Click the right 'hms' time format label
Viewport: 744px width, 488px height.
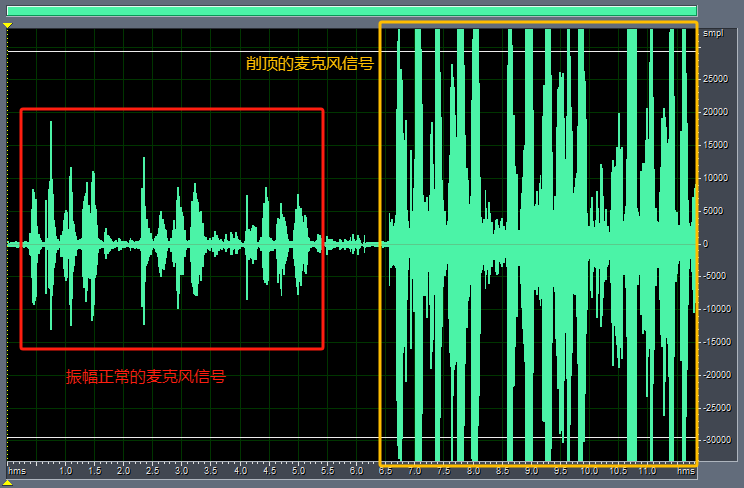coord(685,470)
